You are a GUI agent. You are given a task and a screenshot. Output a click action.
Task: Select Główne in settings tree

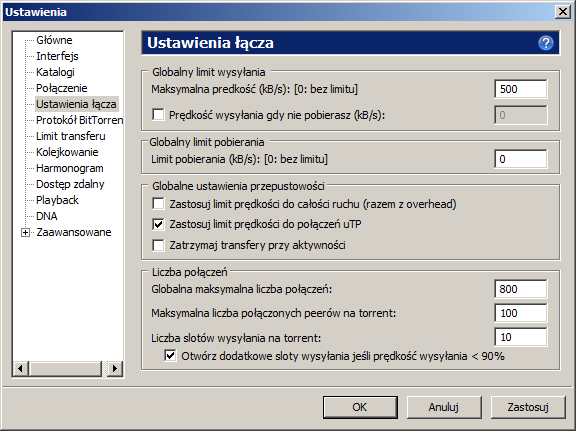(54, 40)
